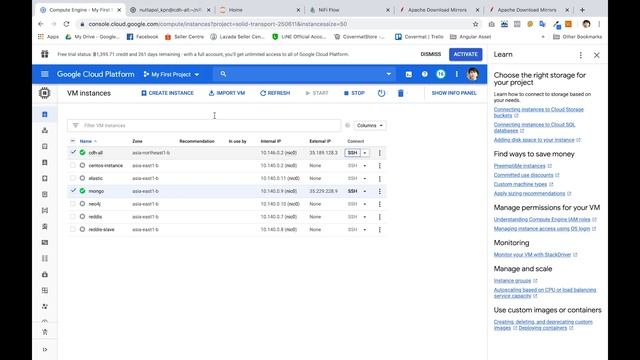
Task: Click the filter help icon beside Columns
Action: (348, 125)
